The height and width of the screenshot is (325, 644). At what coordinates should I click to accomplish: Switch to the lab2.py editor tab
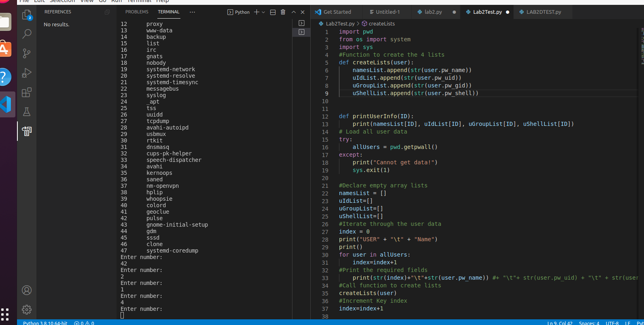pos(433,12)
